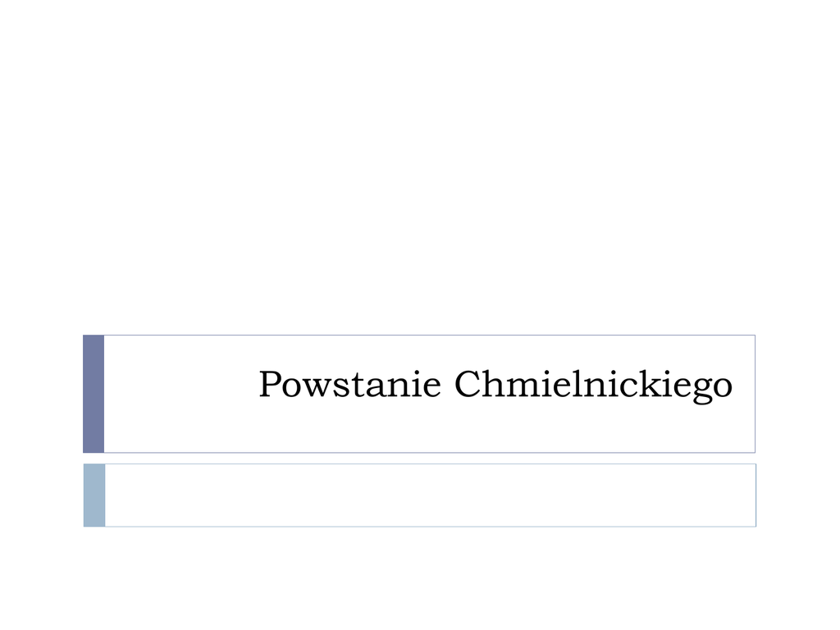Click the capital letter "C" in Chmielnickiego

pyautogui.click(x=468, y=384)
